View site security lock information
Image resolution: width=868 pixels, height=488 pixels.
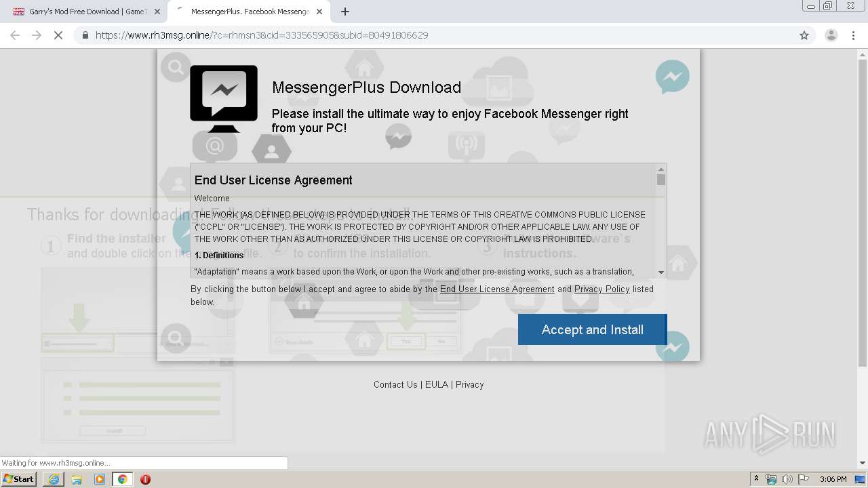(x=85, y=35)
